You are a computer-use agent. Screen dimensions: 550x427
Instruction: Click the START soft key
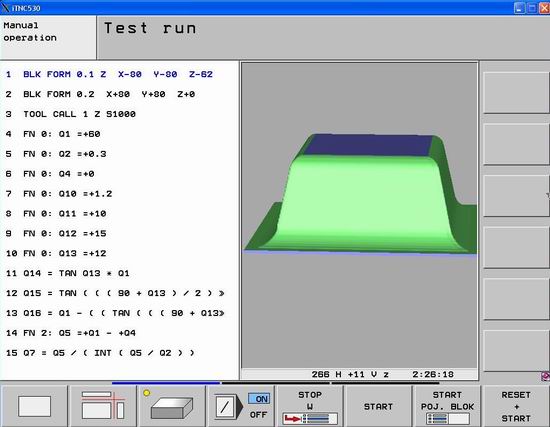coord(378,406)
